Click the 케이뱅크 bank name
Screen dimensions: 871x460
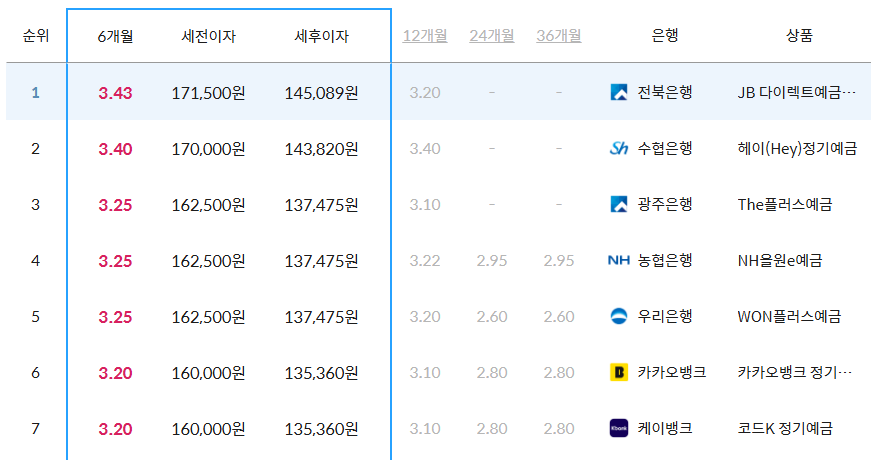tap(664, 428)
